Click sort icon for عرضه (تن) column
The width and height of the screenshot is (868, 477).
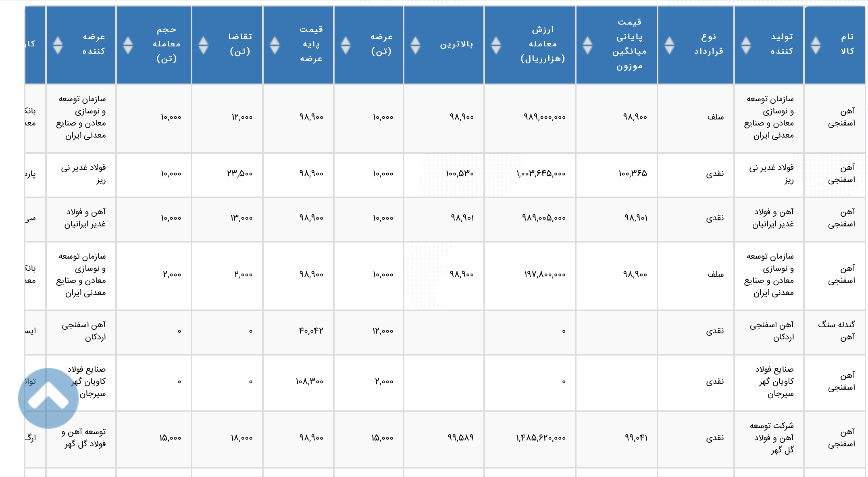346,45
